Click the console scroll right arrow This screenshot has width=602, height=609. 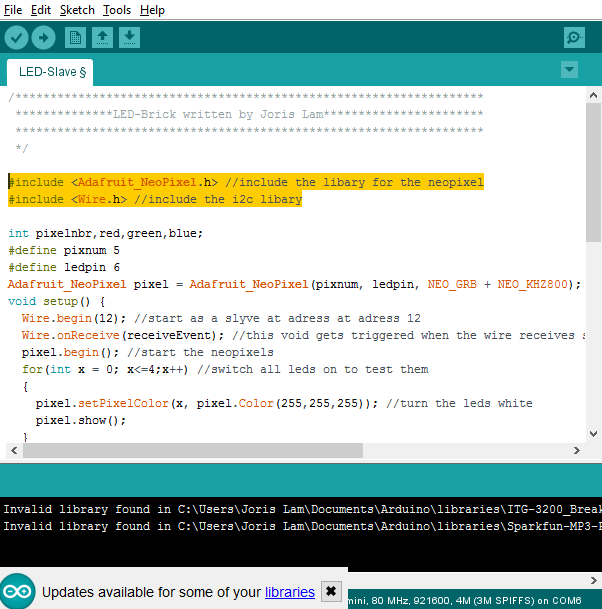tap(593, 580)
